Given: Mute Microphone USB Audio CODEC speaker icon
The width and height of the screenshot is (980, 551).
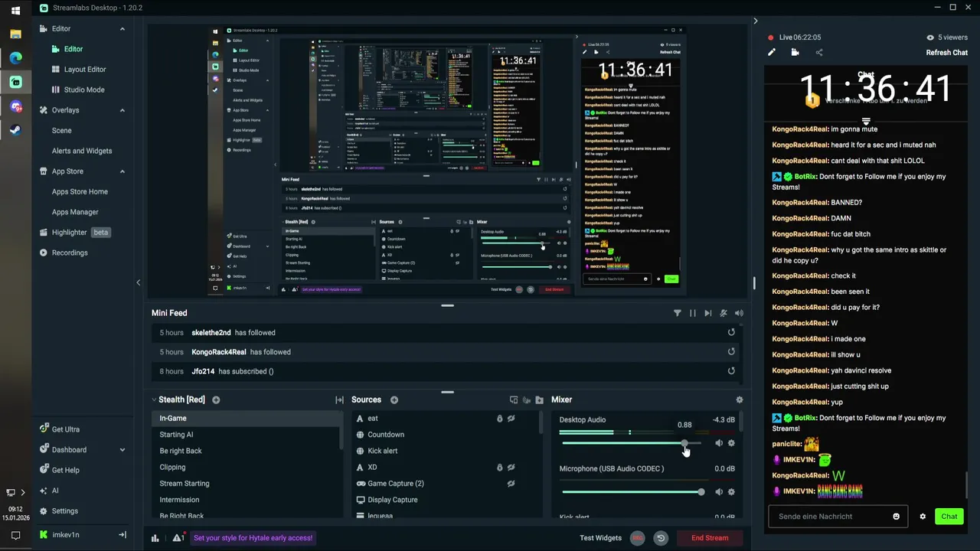Looking at the screenshot, I should tap(718, 492).
